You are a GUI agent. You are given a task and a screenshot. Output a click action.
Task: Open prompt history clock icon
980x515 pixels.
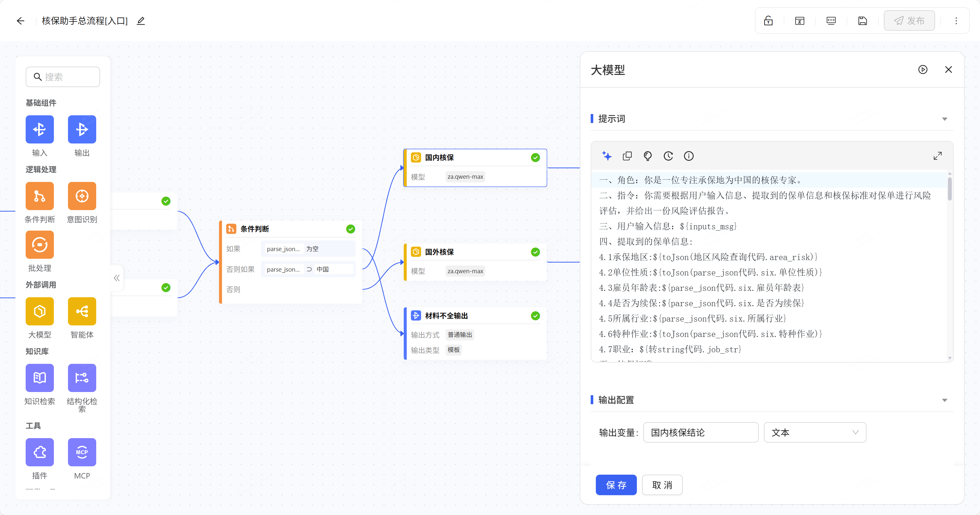pos(668,156)
